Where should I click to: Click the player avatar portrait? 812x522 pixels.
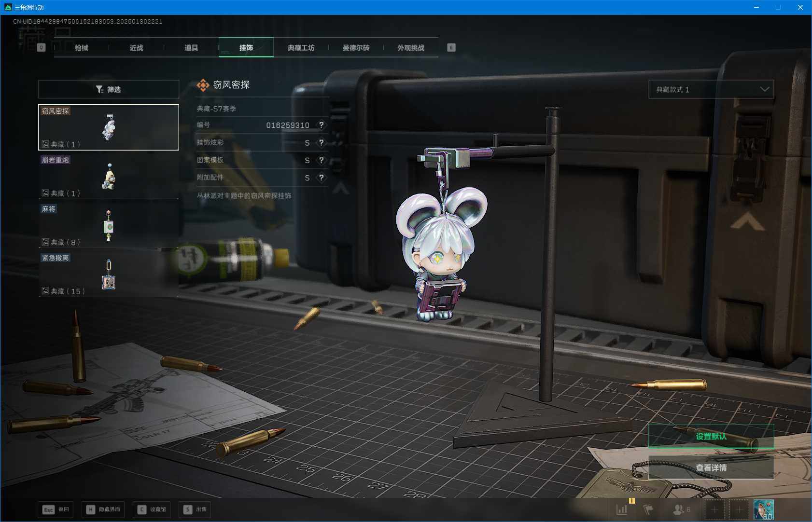coord(764,509)
